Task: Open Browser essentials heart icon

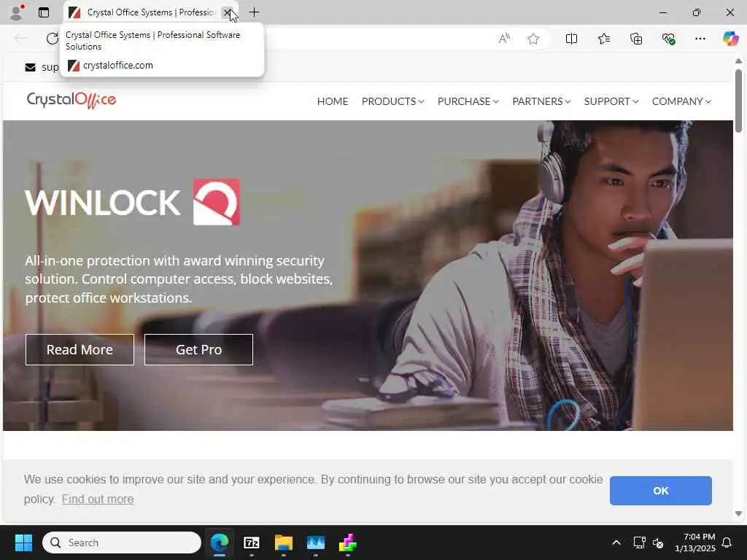Action: [668, 39]
